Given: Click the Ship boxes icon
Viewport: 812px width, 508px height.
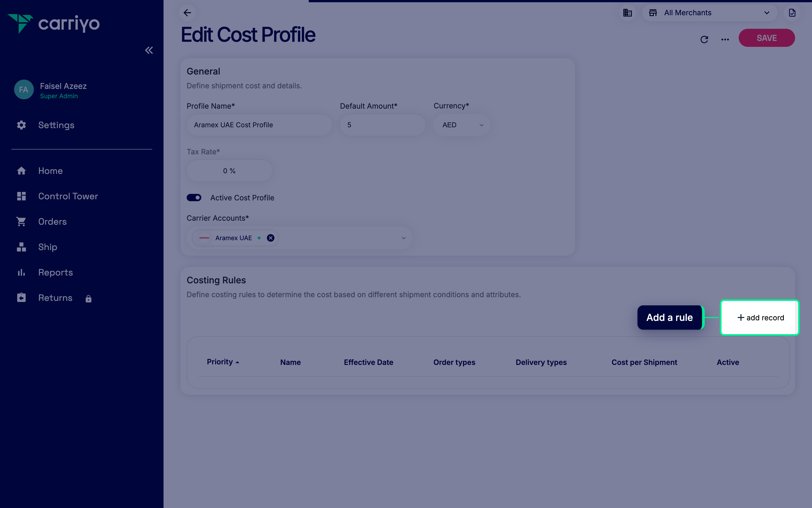Looking at the screenshot, I should pyautogui.click(x=21, y=247).
